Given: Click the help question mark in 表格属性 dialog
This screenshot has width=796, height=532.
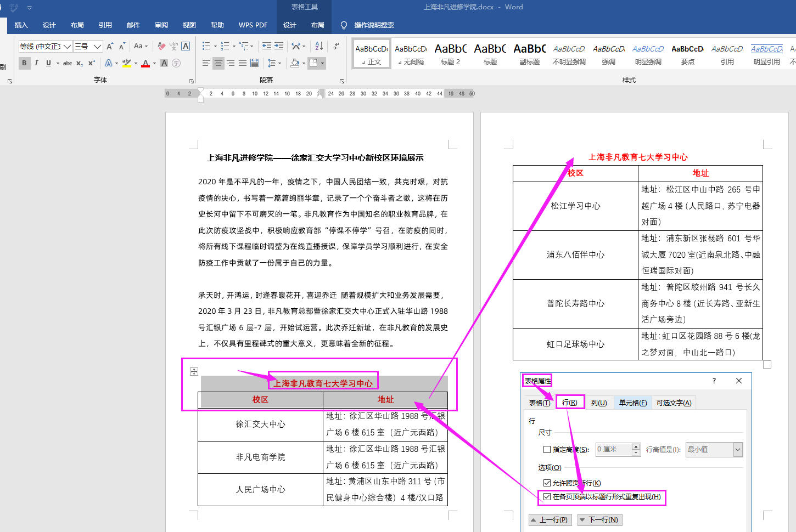Looking at the screenshot, I should (x=714, y=381).
